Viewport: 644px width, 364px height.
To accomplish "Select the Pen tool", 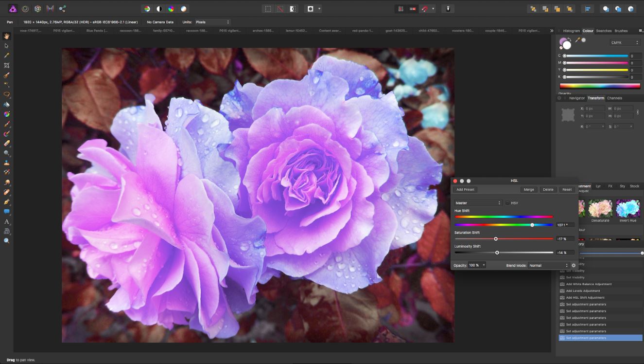I will coord(7,201).
